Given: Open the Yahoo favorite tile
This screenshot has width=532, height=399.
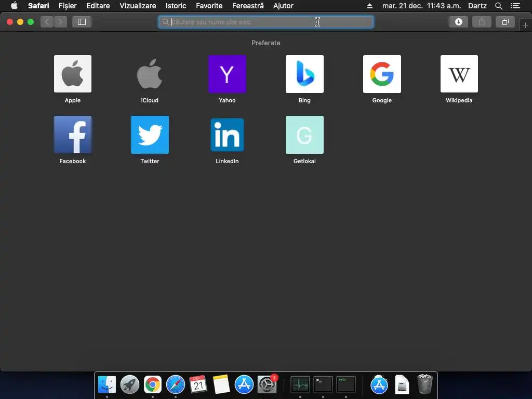Looking at the screenshot, I should pyautogui.click(x=227, y=74).
